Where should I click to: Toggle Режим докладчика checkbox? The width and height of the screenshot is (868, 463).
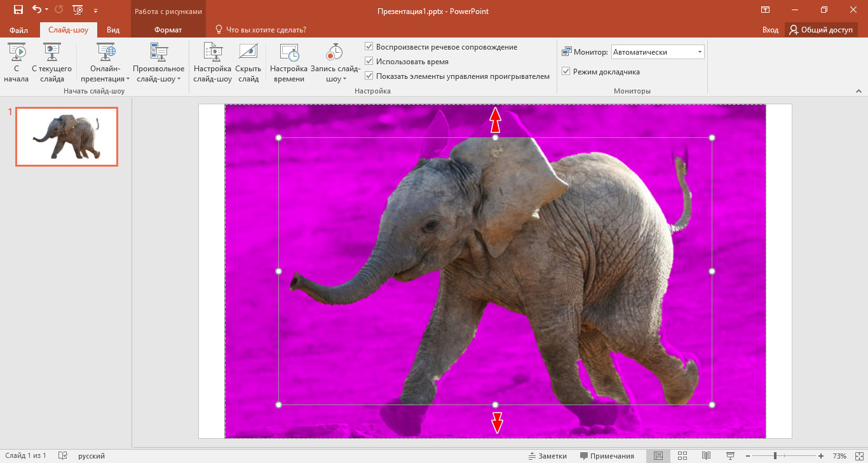click(566, 72)
